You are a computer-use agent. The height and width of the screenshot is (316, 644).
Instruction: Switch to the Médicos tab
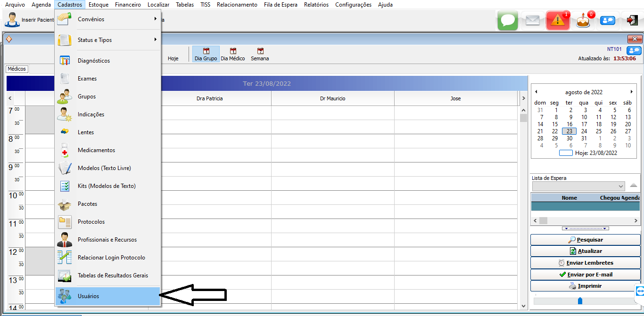pyautogui.click(x=17, y=69)
